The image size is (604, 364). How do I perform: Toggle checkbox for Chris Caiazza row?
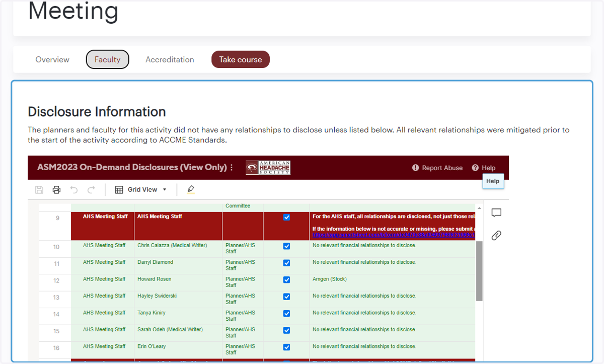(286, 246)
